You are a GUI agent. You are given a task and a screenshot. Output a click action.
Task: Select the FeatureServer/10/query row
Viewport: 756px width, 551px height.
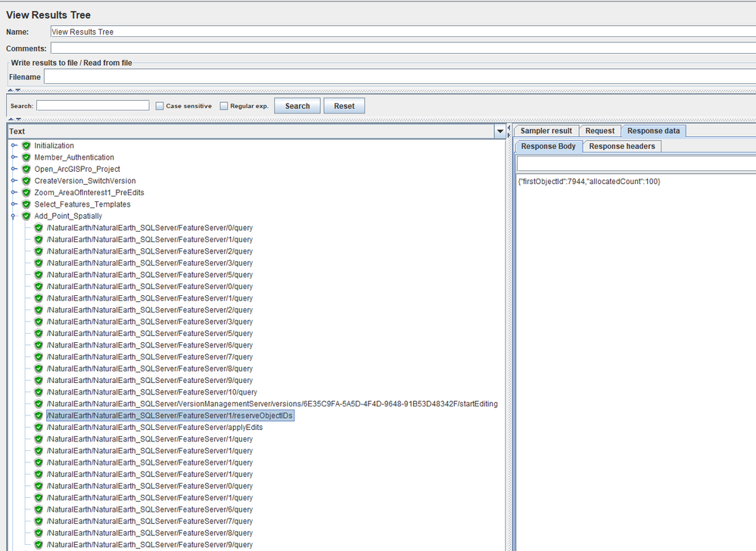(152, 392)
